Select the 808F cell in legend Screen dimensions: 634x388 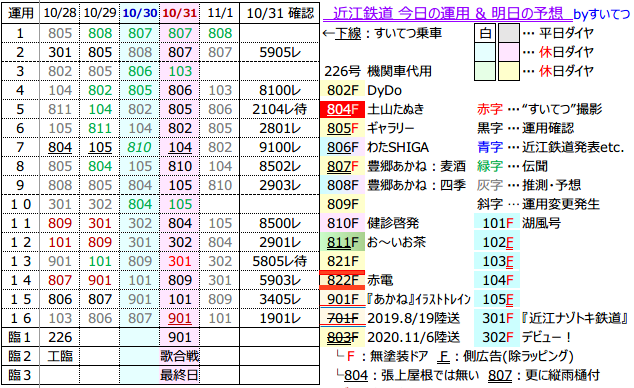[342, 185]
